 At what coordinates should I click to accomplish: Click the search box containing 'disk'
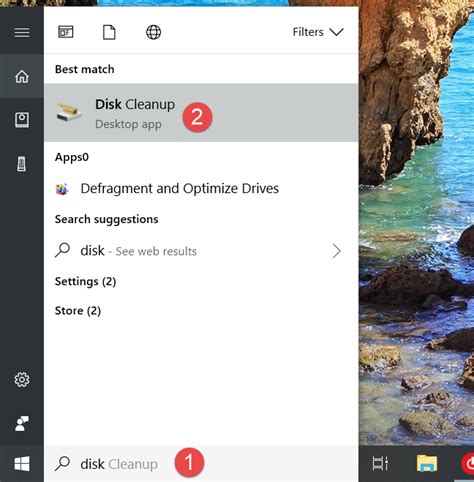[x=201, y=464]
